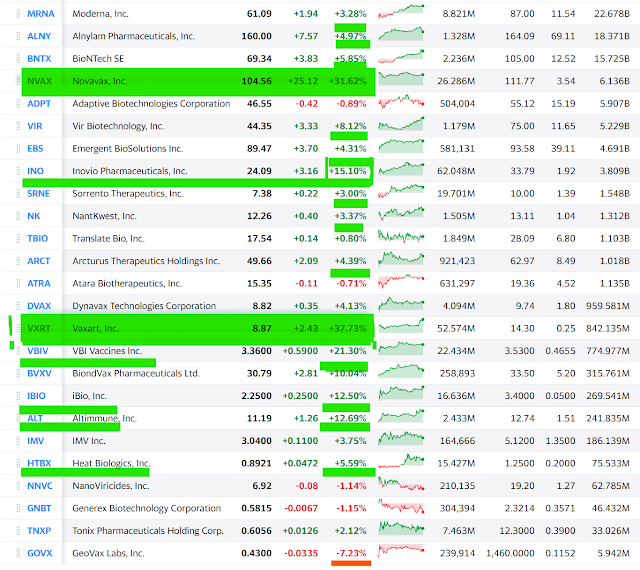Image resolution: width=640 pixels, height=570 pixels.
Task: Grab the drag handle for TNXP row
Action: coord(18,530)
